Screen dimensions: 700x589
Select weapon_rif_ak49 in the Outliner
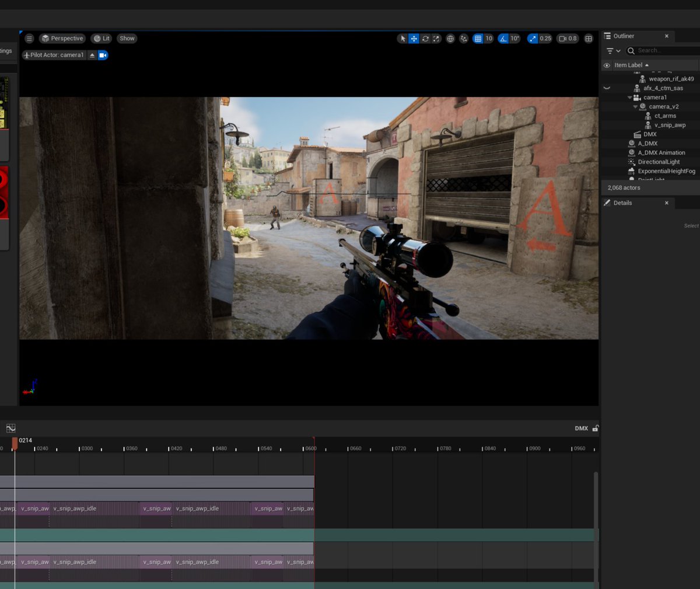[x=671, y=79]
